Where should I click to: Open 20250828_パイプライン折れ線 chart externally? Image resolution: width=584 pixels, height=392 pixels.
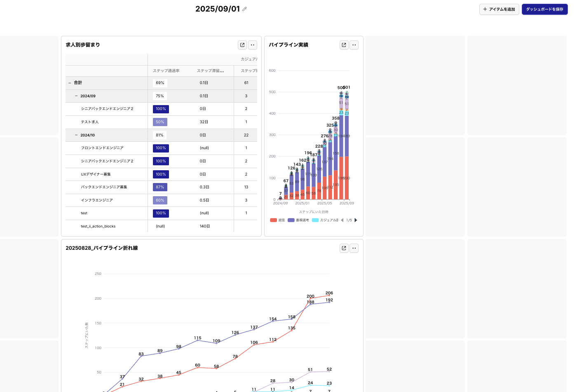point(344,248)
